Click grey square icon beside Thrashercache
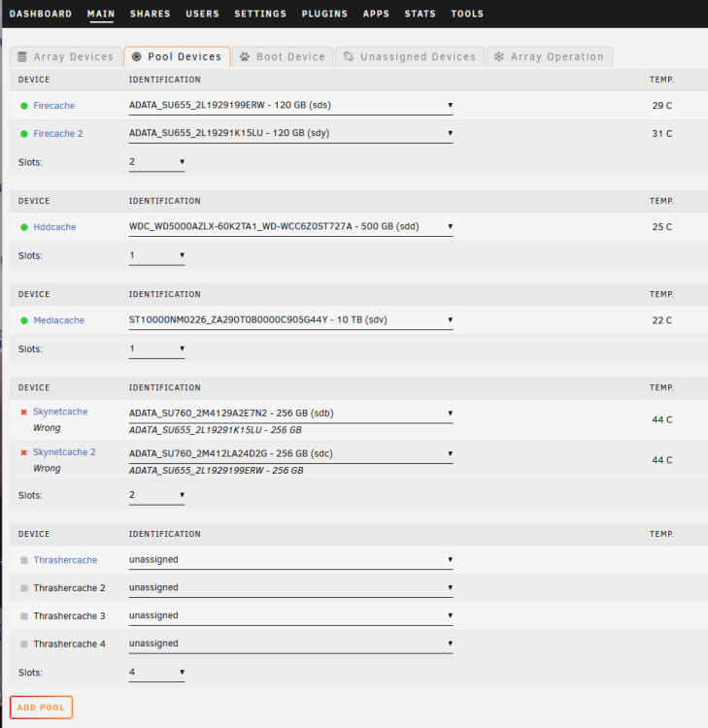708x728 pixels. click(24, 560)
